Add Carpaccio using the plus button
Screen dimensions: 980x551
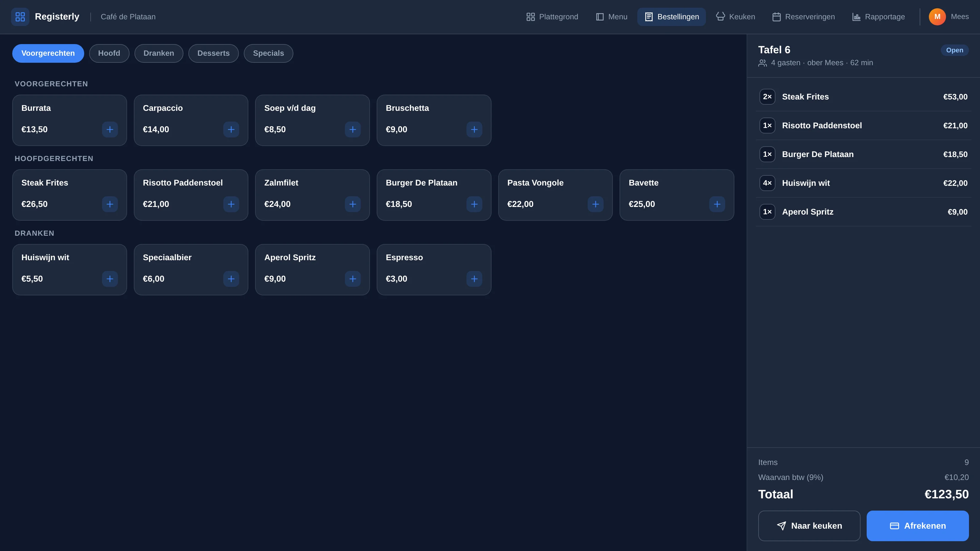pos(231,129)
